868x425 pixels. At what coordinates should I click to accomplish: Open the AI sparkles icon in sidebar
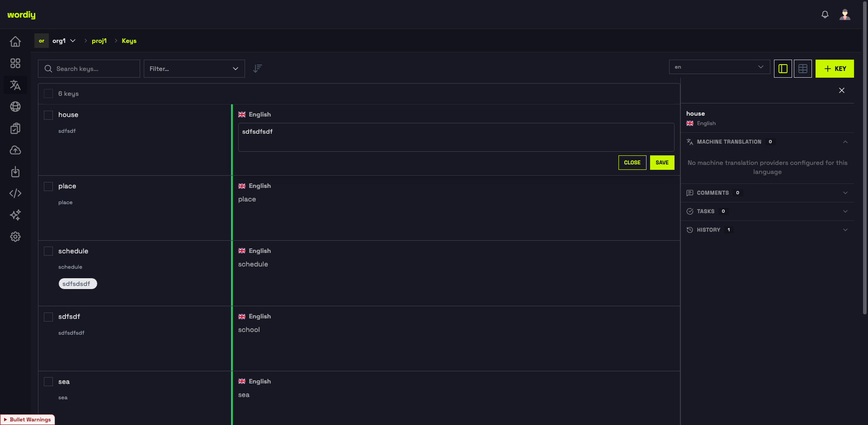pyautogui.click(x=15, y=215)
